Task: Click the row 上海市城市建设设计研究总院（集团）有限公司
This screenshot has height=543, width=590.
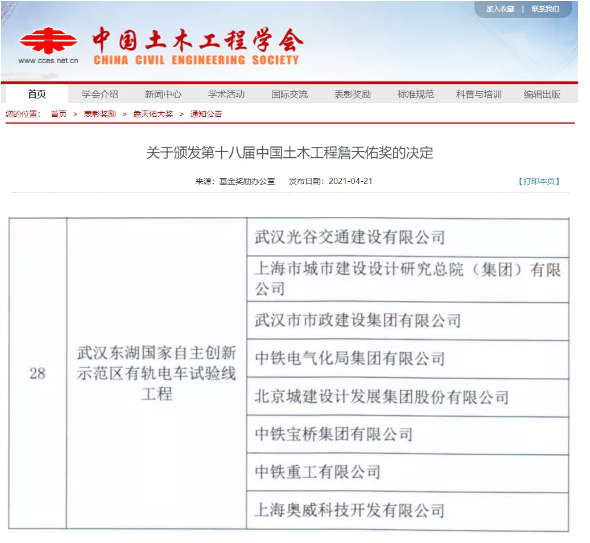Action: [x=408, y=280]
